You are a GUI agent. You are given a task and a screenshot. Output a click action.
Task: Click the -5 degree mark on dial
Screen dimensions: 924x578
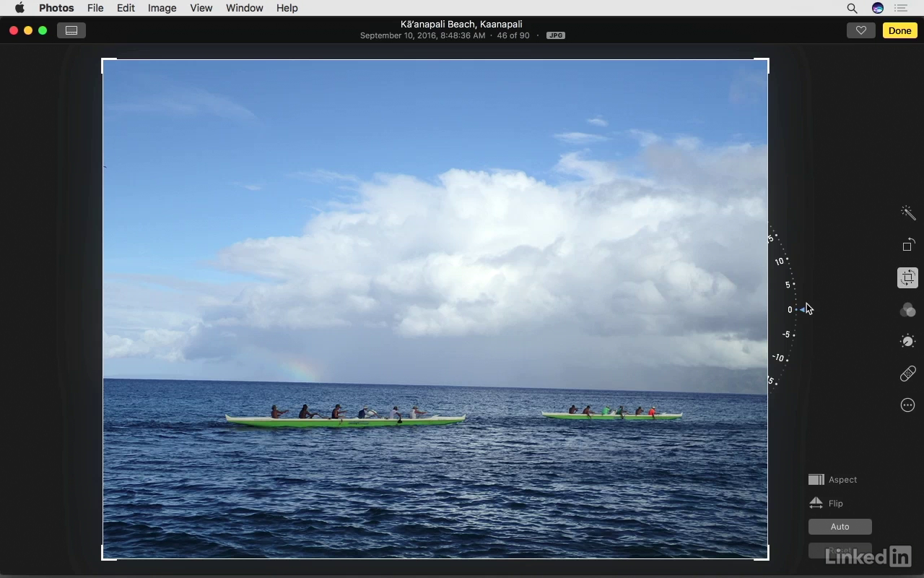[786, 335]
